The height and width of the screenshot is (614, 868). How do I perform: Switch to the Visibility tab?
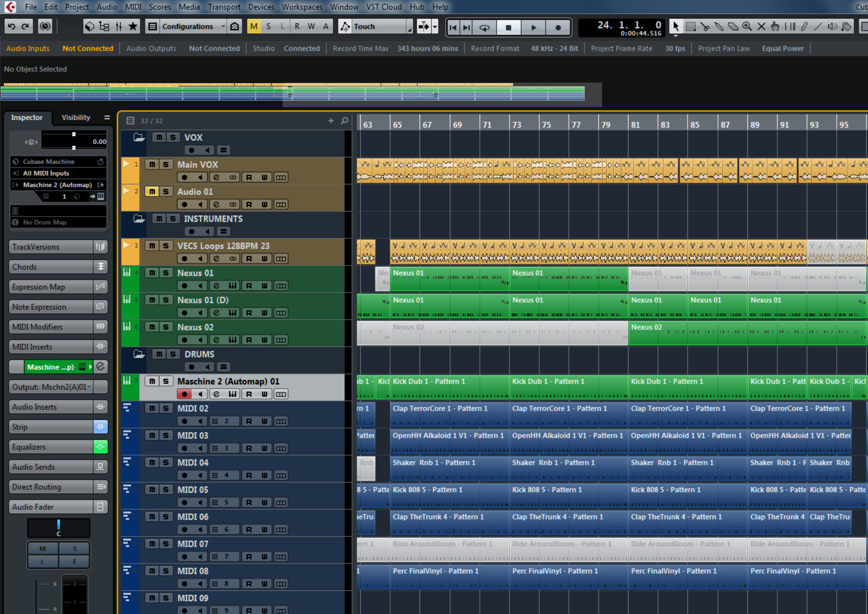[76, 118]
